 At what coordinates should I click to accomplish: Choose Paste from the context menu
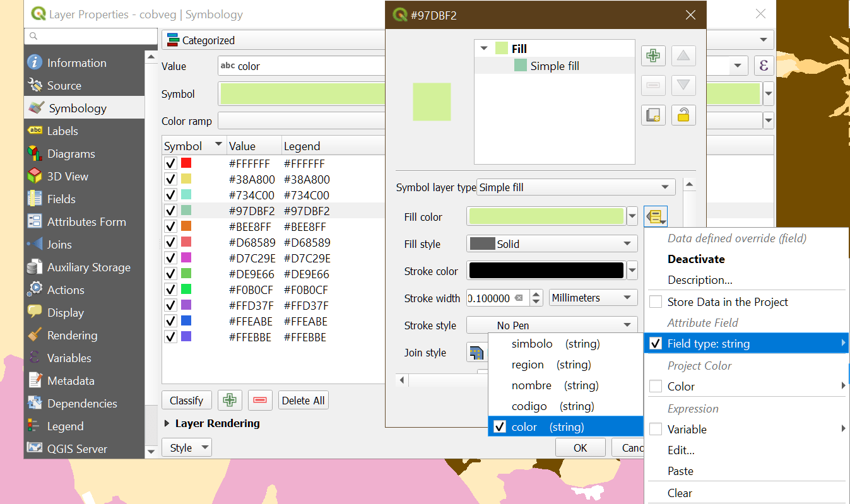680,471
